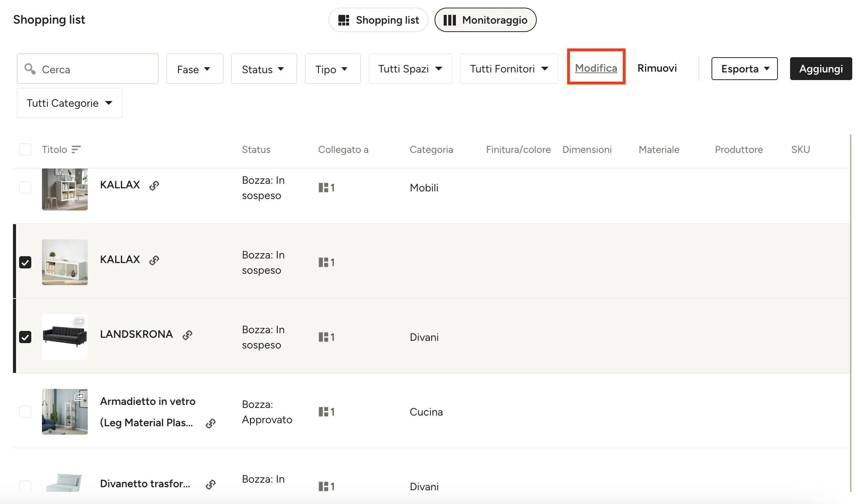This screenshot has width=866, height=504.
Task: Check the Divanetto trasfor... checkbox
Action: (25, 486)
